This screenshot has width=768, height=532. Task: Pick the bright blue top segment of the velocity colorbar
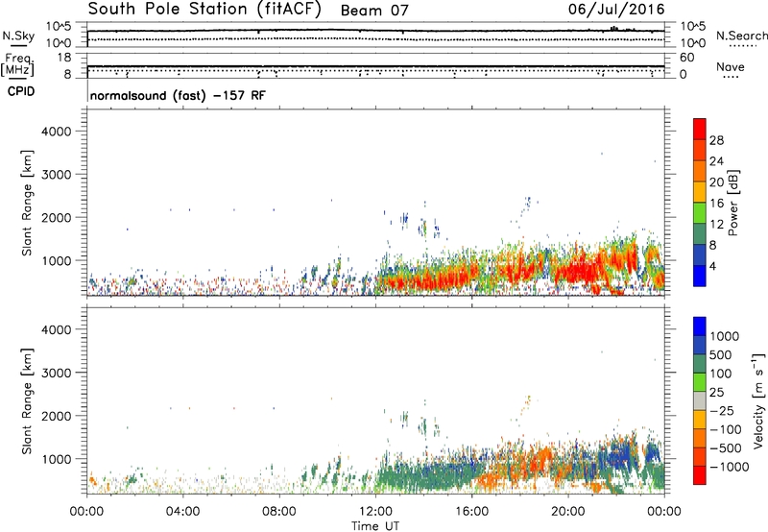pyautogui.click(x=700, y=326)
